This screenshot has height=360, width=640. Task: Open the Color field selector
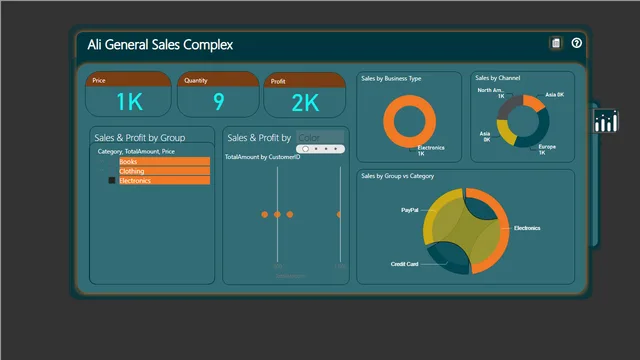coord(320,138)
